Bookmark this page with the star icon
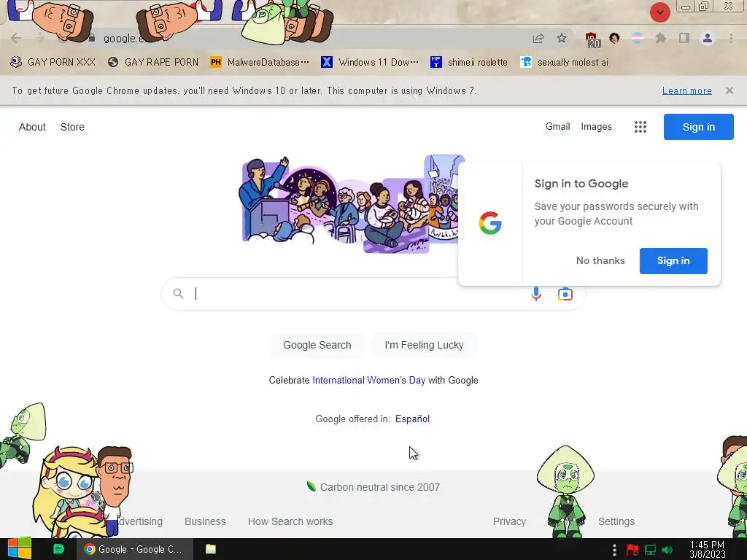Viewport: 747px width, 560px height. click(x=562, y=38)
